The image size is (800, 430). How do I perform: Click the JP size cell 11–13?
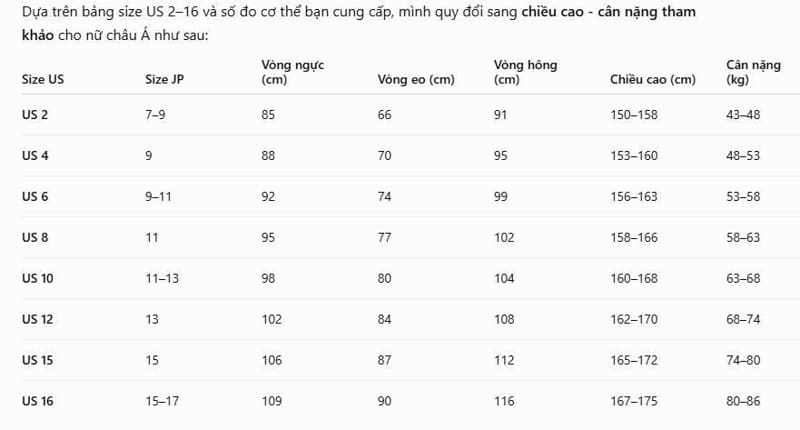click(162, 278)
